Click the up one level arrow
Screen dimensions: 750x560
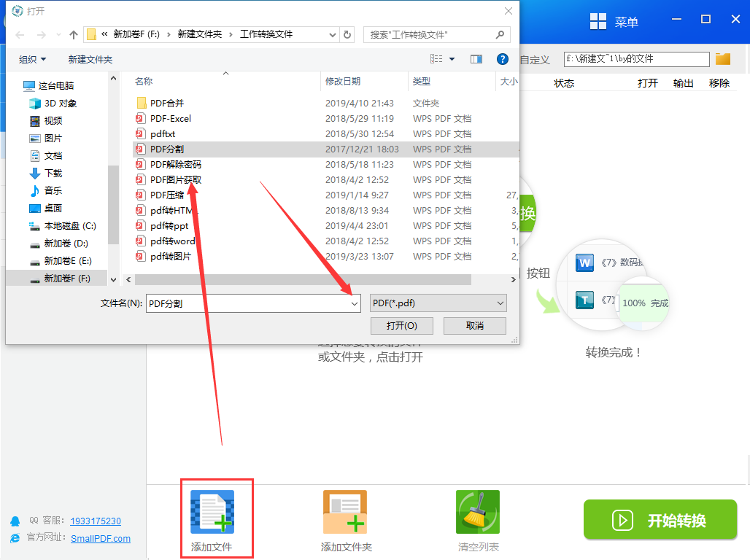coord(73,34)
